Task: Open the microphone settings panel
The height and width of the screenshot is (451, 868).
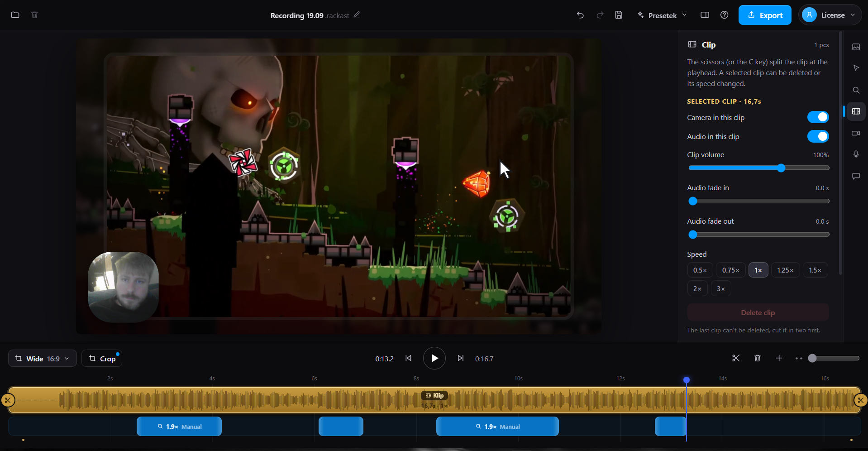Action: [856, 154]
